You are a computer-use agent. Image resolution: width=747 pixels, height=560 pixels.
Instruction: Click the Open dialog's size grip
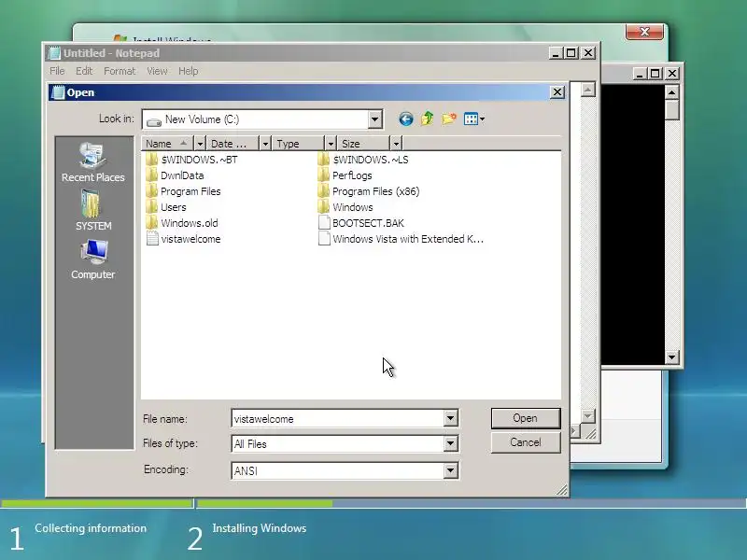click(x=562, y=490)
